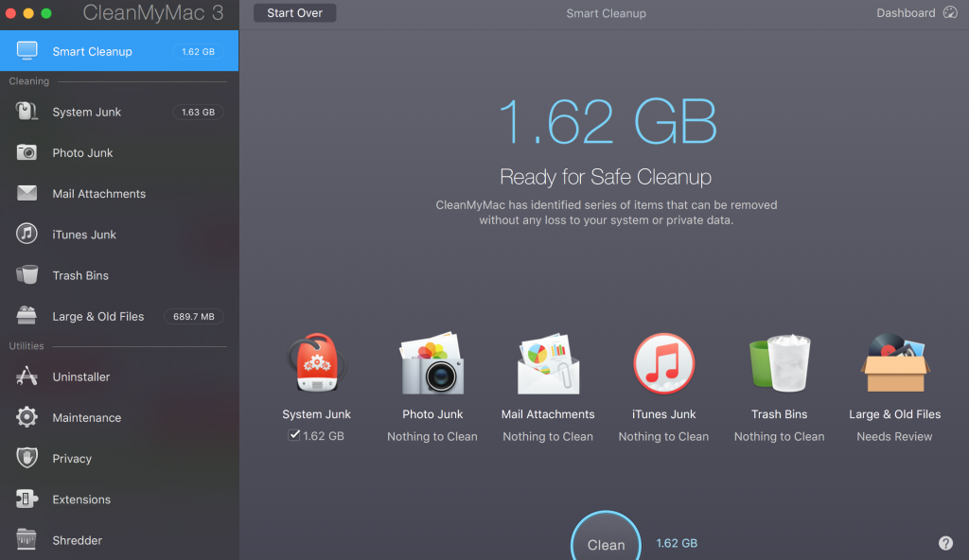Click Nothing to Clean under Photo Junk
Image resolution: width=969 pixels, height=560 pixels.
432,436
